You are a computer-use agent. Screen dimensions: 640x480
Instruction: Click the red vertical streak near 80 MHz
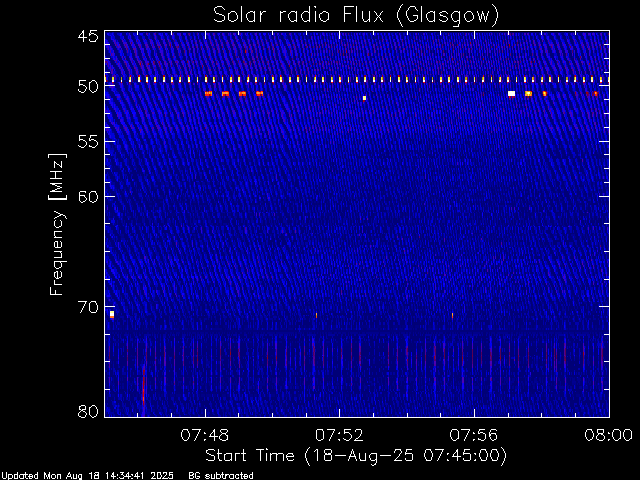click(143, 386)
